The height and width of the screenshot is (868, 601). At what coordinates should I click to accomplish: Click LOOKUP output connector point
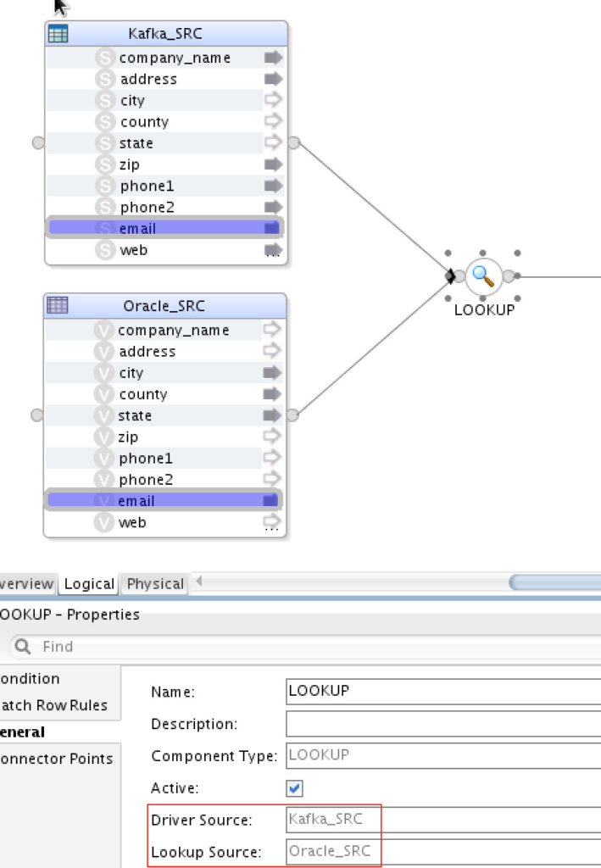(x=508, y=275)
